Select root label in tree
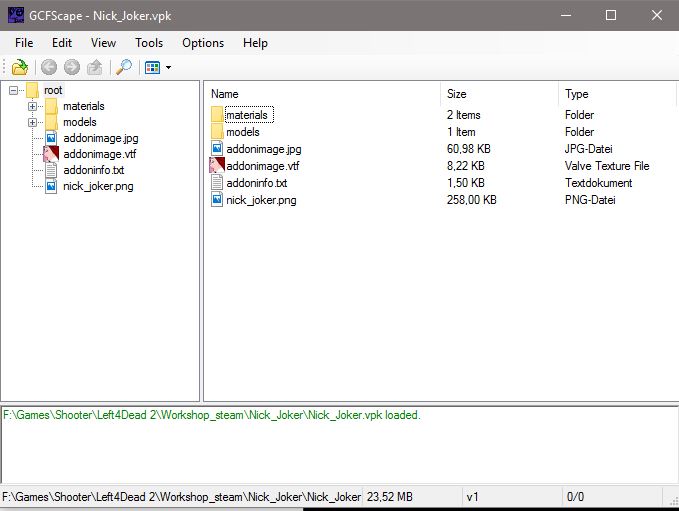 (53, 91)
